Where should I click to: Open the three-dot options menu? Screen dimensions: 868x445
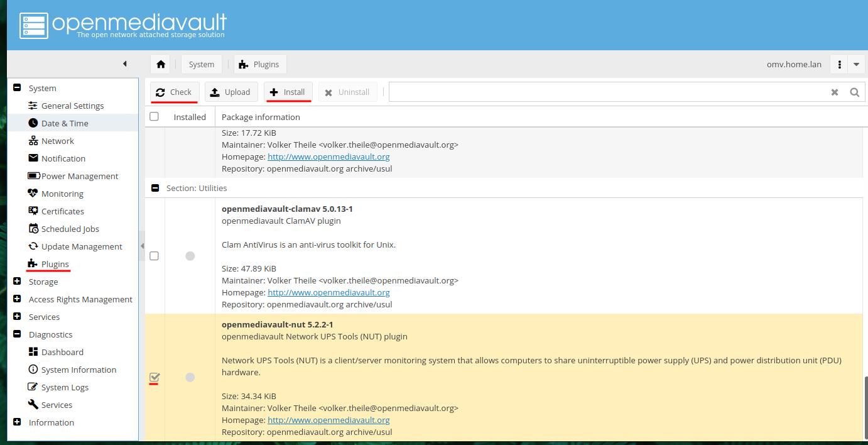839,64
